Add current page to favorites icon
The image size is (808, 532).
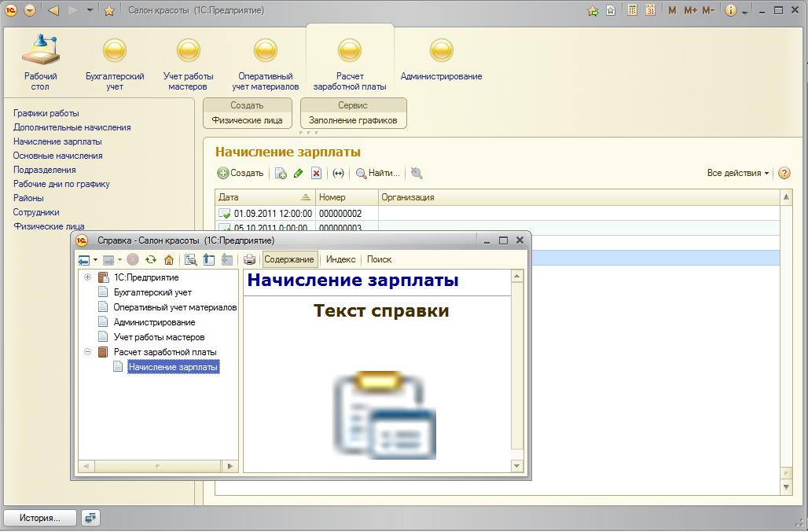611,10
